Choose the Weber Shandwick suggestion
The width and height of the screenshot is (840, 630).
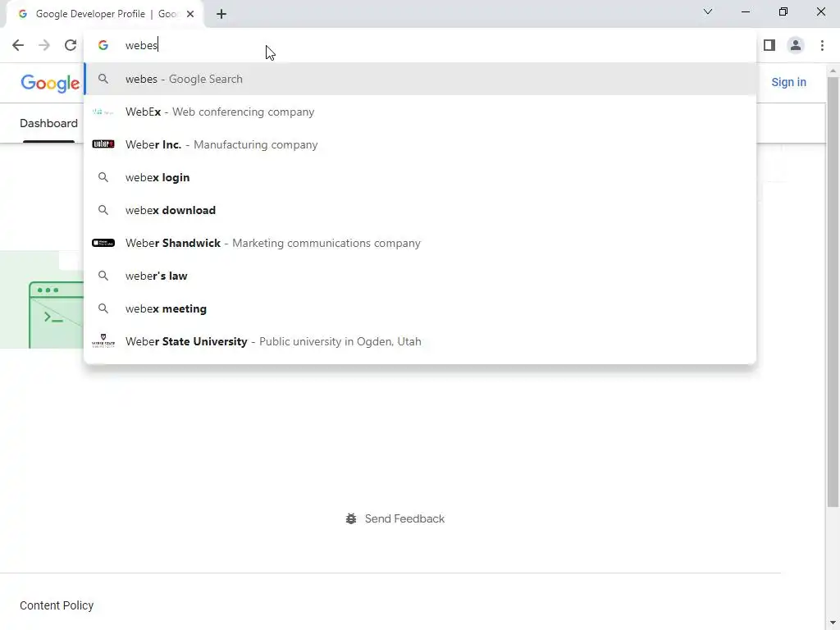click(x=420, y=243)
